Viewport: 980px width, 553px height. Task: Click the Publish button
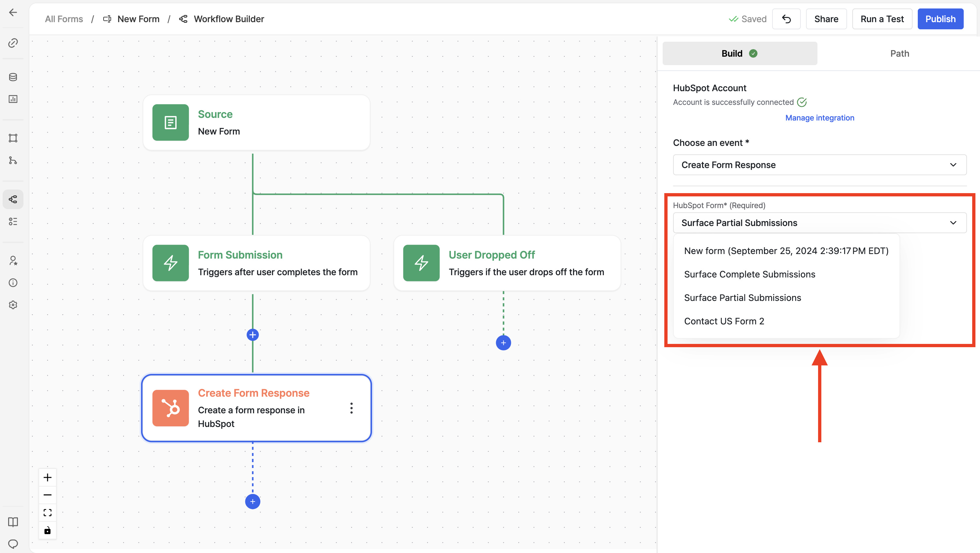click(941, 19)
